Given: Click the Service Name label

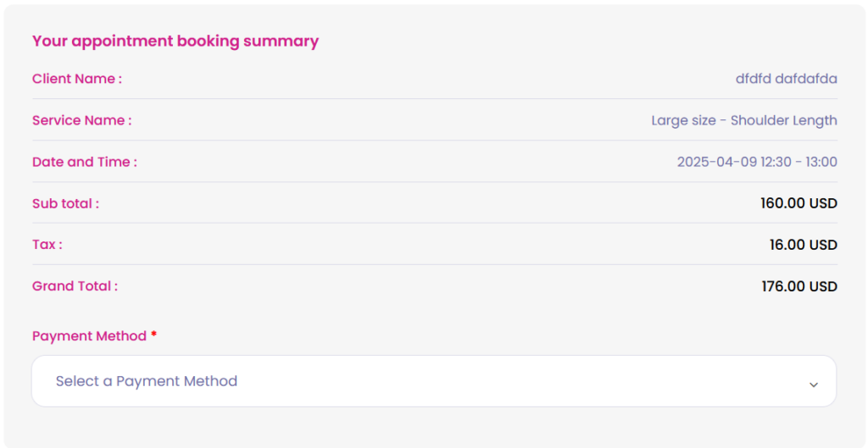Looking at the screenshot, I should click(x=82, y=120).
